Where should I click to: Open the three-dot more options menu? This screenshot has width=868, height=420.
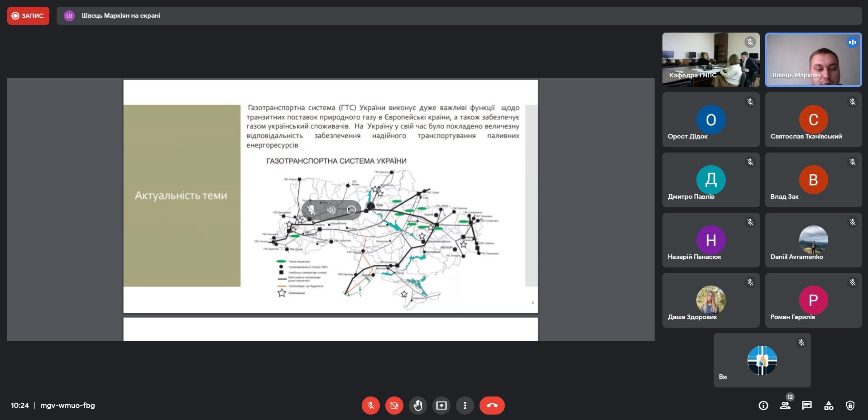click(x=465, y=406)
